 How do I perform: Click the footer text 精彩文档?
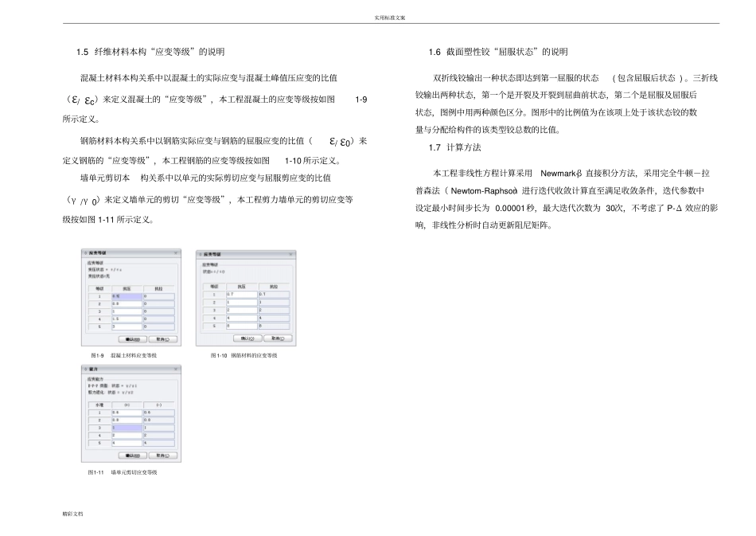click(x=72, y=514)
